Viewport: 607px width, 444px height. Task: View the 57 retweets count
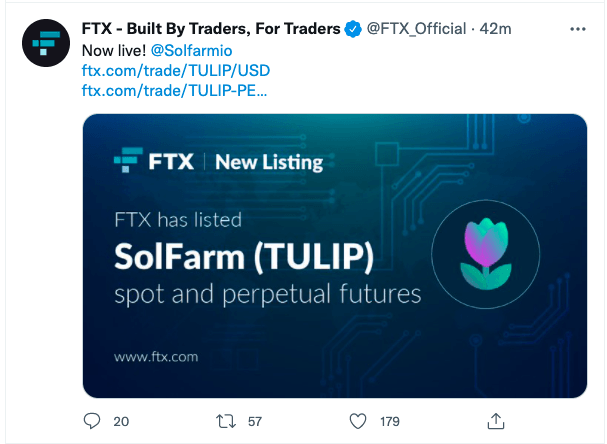click(254, 421)
